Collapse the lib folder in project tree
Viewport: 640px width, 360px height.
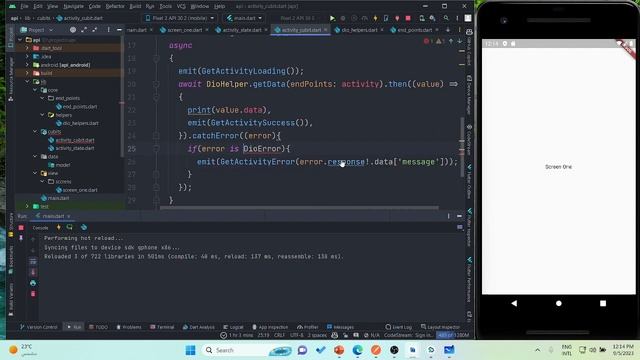pyautogui.click(x=27, y=82)
